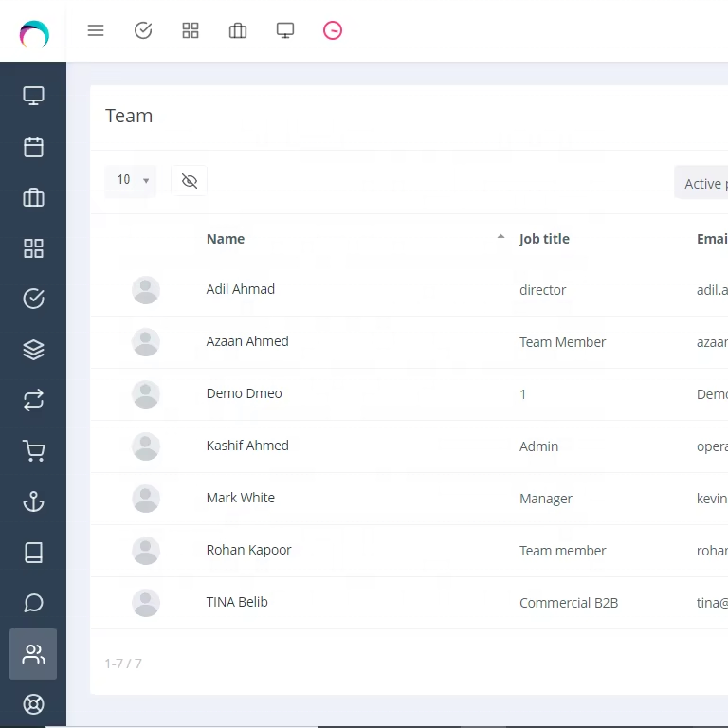Viewport: 728px width, 728px height.
Task: Click the pink clock timer icon
Action: tap(333, 30)
